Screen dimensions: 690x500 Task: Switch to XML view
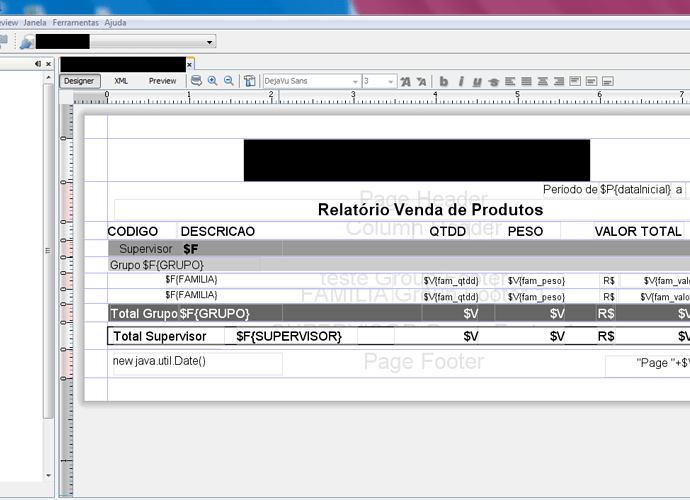point(121,81)
